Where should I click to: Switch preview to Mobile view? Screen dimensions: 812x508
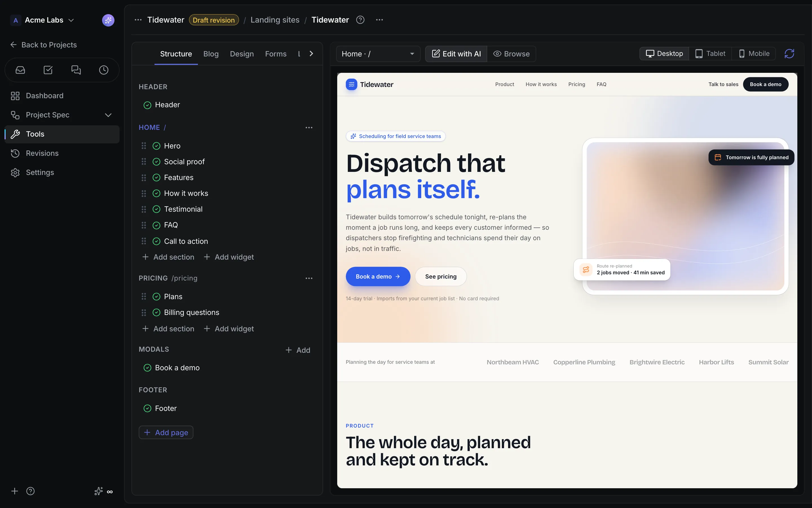click(754, 54)
